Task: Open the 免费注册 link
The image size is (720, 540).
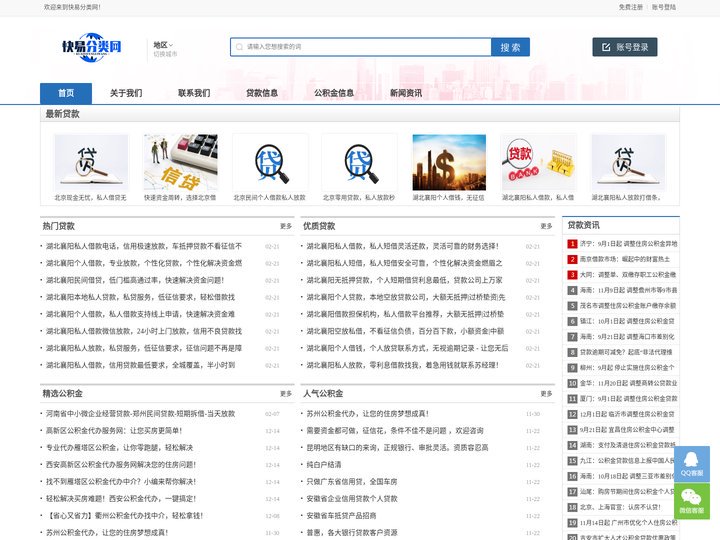Action: pos(630,7)
